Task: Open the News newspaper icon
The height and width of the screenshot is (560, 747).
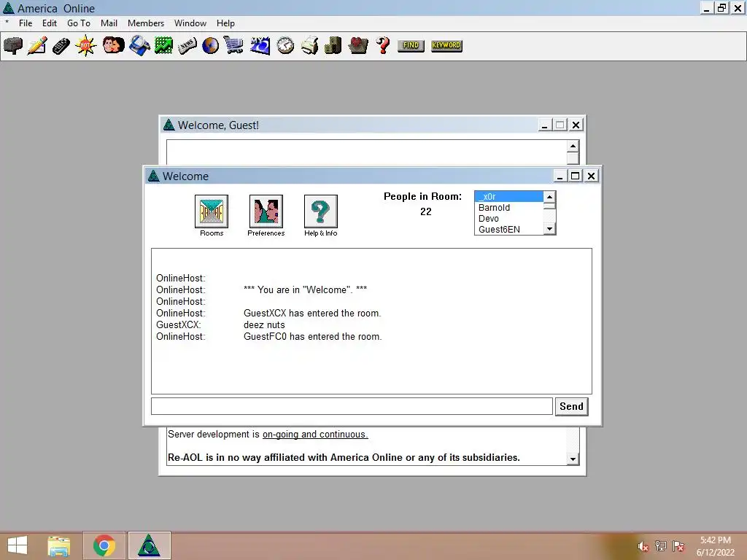Action: point(187,46)
